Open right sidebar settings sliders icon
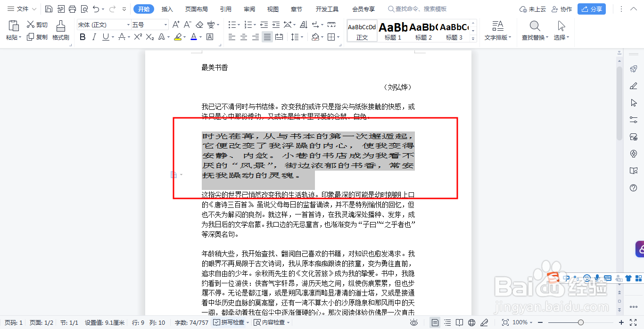The image size is (644, 329). pyautogui.click(x=634, y=120)
